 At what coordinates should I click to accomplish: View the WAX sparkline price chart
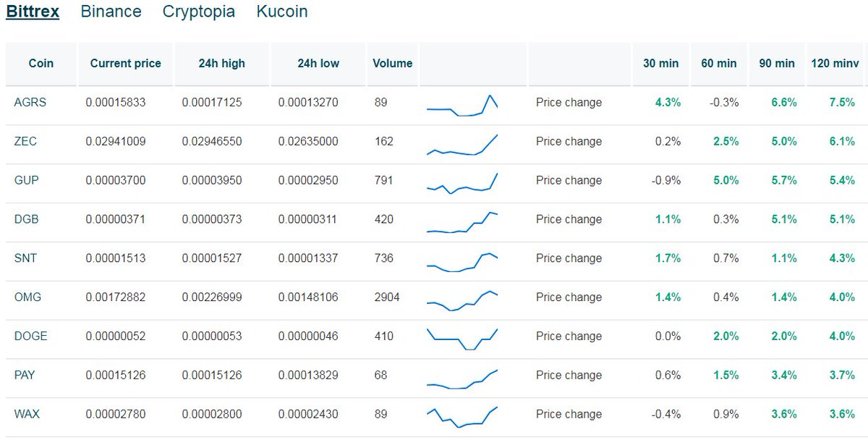[x=462, y=418]
